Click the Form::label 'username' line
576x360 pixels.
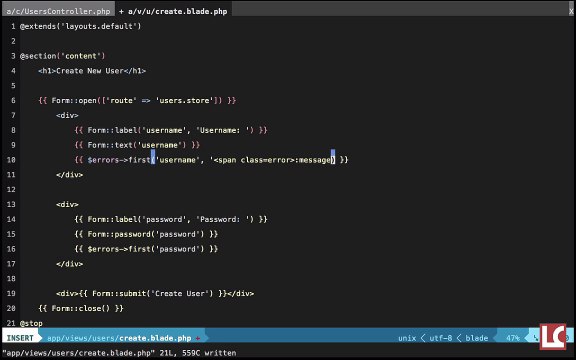[171, 130]
